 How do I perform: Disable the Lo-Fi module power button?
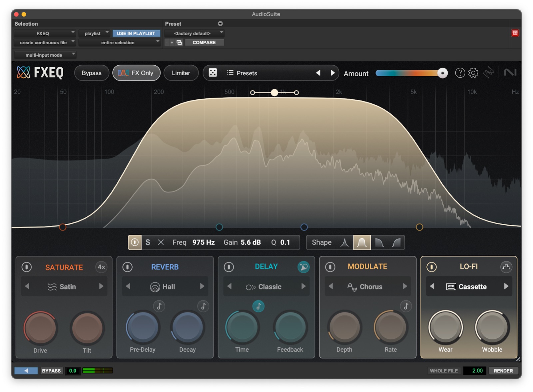click(x=431, y=267)
